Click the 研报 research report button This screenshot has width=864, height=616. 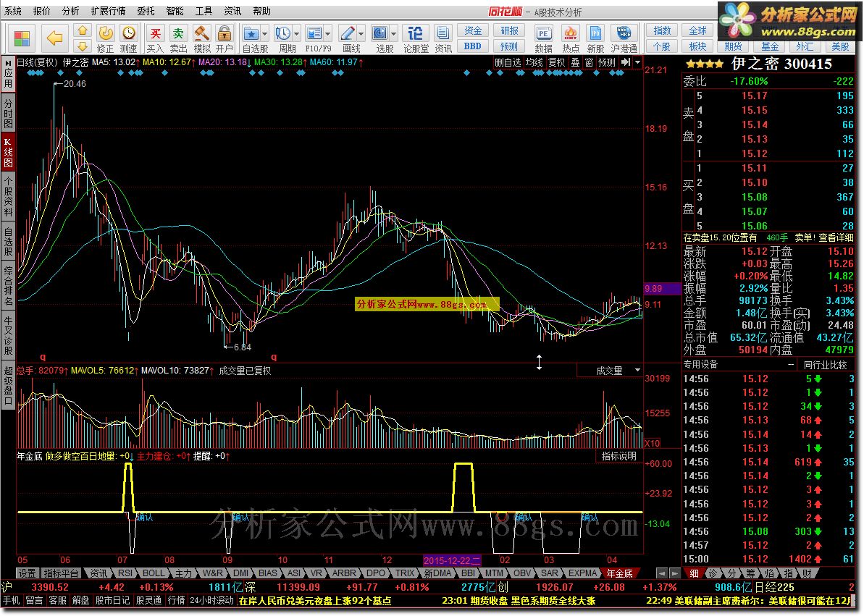509,31
